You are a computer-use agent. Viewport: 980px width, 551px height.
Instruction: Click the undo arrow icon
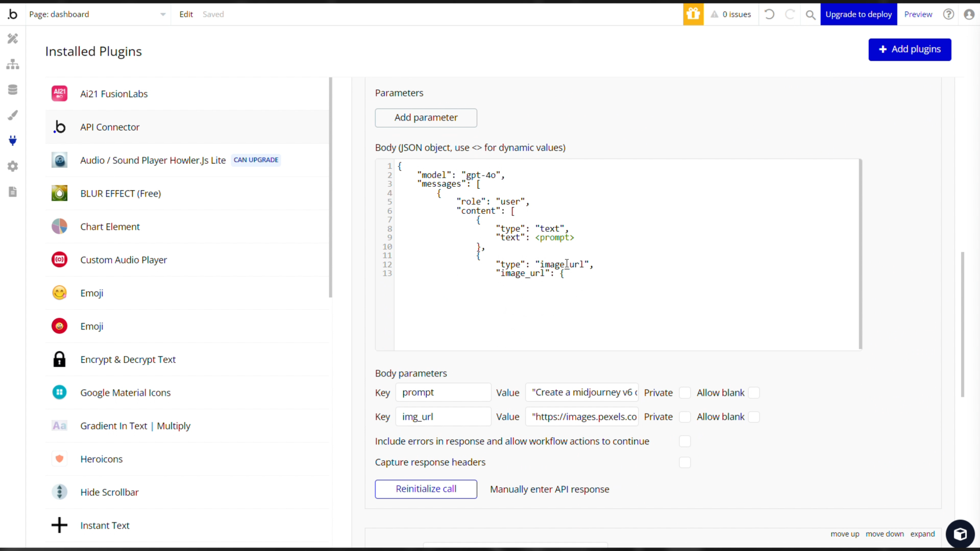click(x=769, y=14)
